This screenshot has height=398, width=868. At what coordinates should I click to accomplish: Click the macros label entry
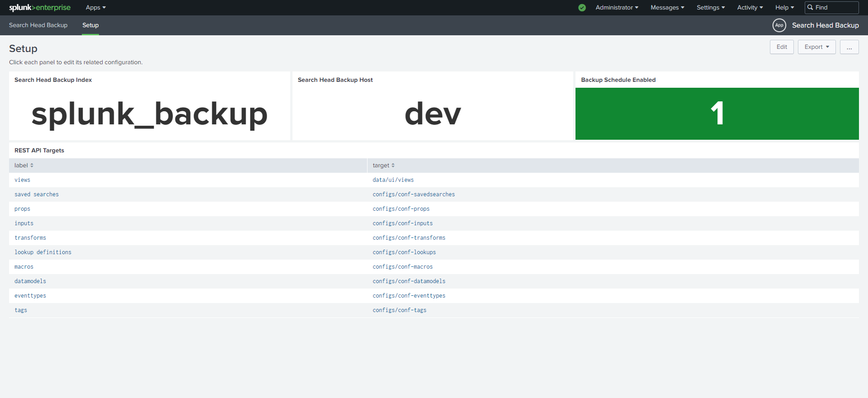tap(24, 267)
